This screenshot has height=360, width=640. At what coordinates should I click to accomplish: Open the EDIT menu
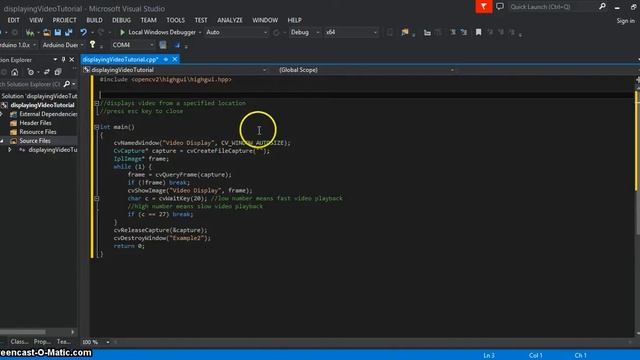point(13,20)
